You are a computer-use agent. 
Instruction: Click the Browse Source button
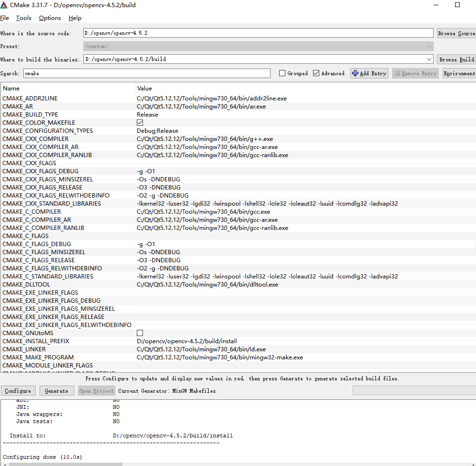[x=456, y=33]
